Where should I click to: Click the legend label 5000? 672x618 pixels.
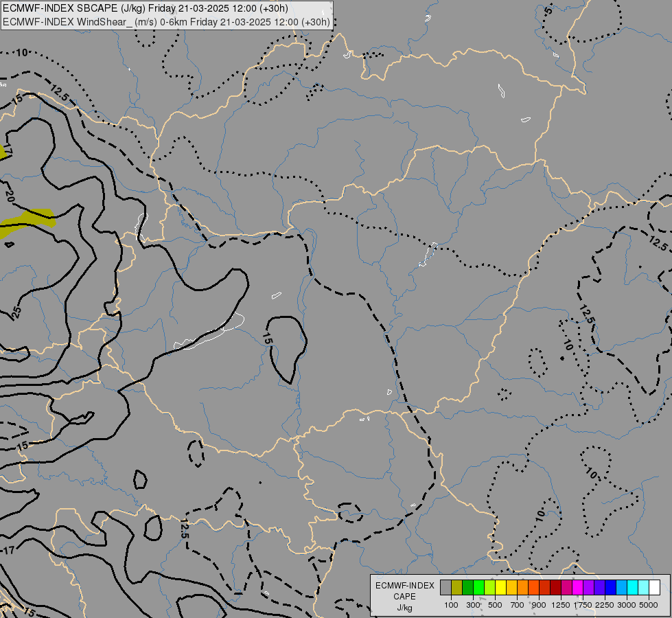click(649, 605)
